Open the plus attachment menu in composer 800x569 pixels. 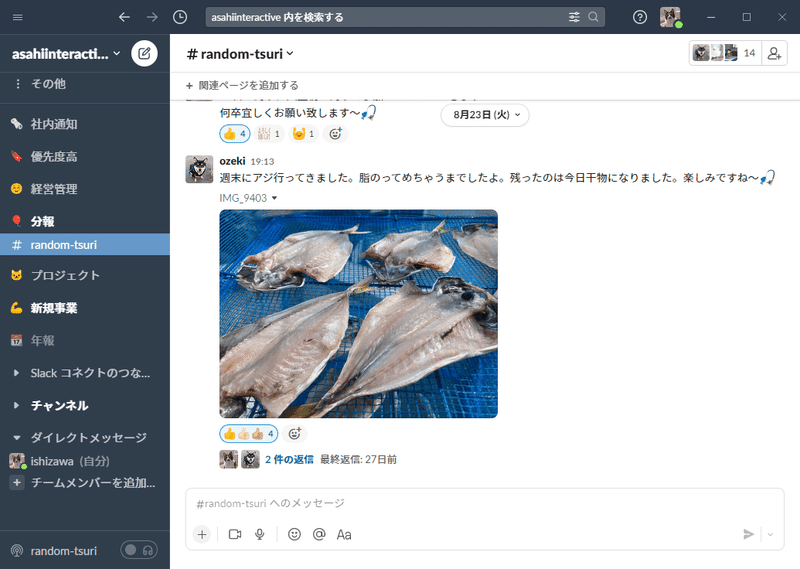pos(202,534)
